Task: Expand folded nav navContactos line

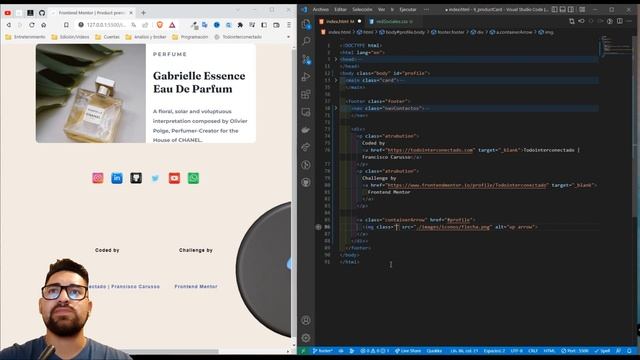Action: (x=336, y=108)
